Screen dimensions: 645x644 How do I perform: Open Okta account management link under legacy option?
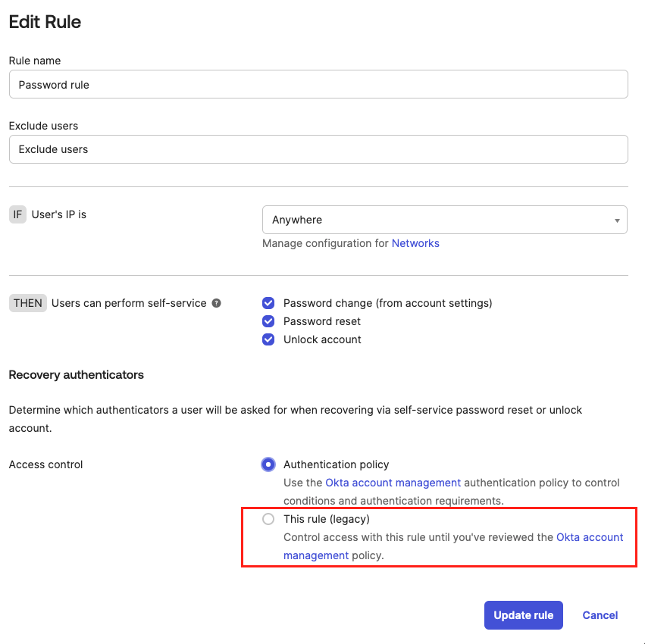pos(590,537)
